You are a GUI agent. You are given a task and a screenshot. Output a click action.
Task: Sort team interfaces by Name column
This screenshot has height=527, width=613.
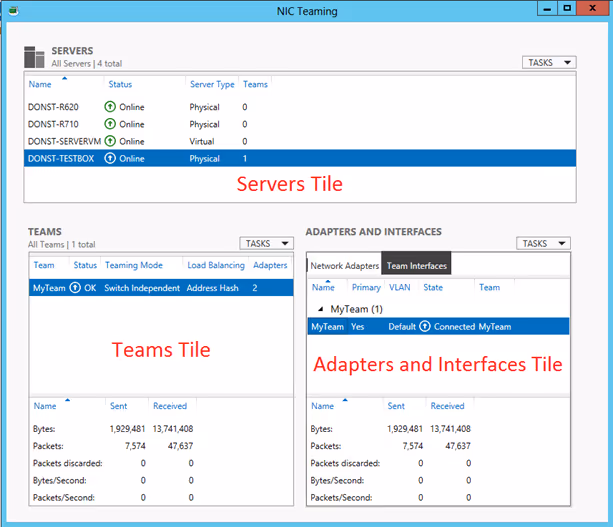click(323, 287)
